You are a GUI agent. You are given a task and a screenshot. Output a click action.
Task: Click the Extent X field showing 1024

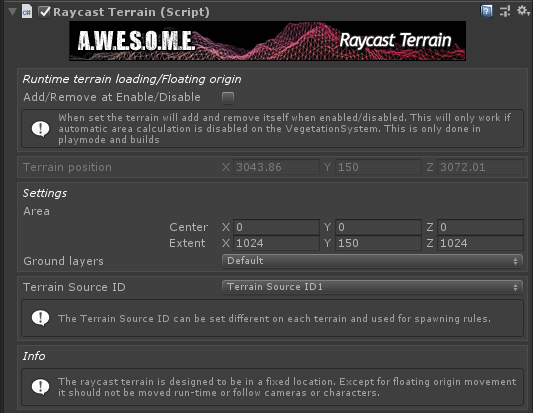click(x=276, y=243)
